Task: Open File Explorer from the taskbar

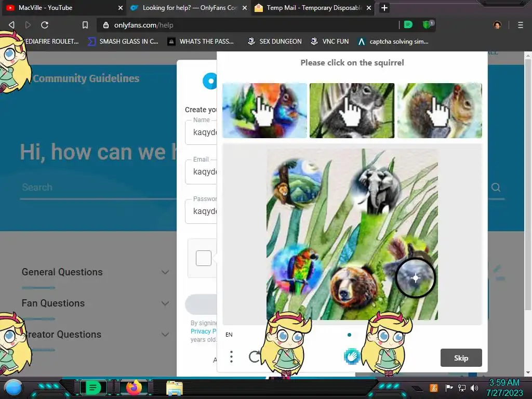Action: pos(175,388)
